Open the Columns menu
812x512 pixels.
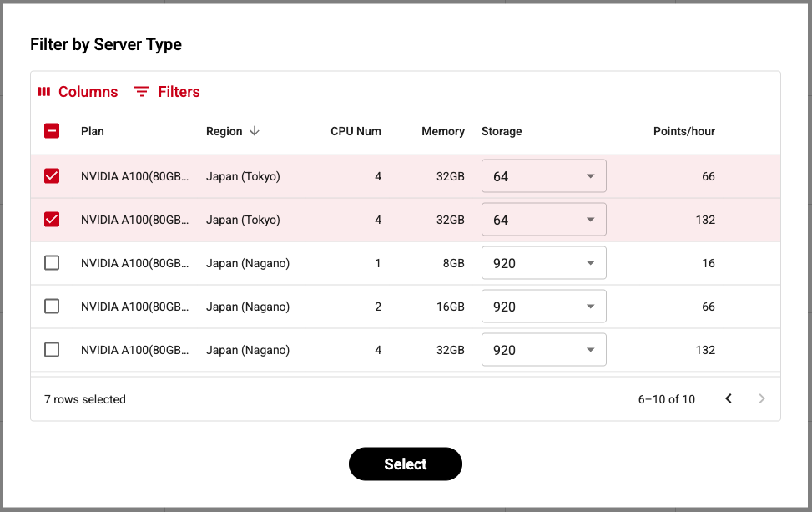78,91
